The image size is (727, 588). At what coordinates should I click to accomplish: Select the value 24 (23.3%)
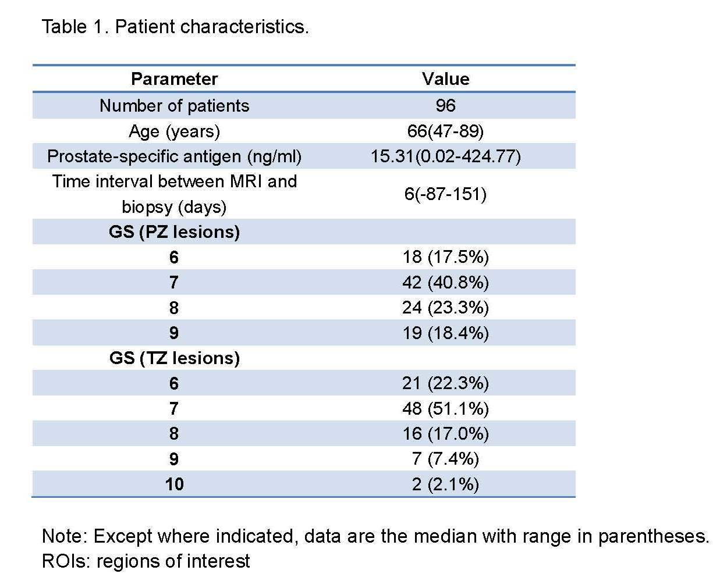click(445, 307)
